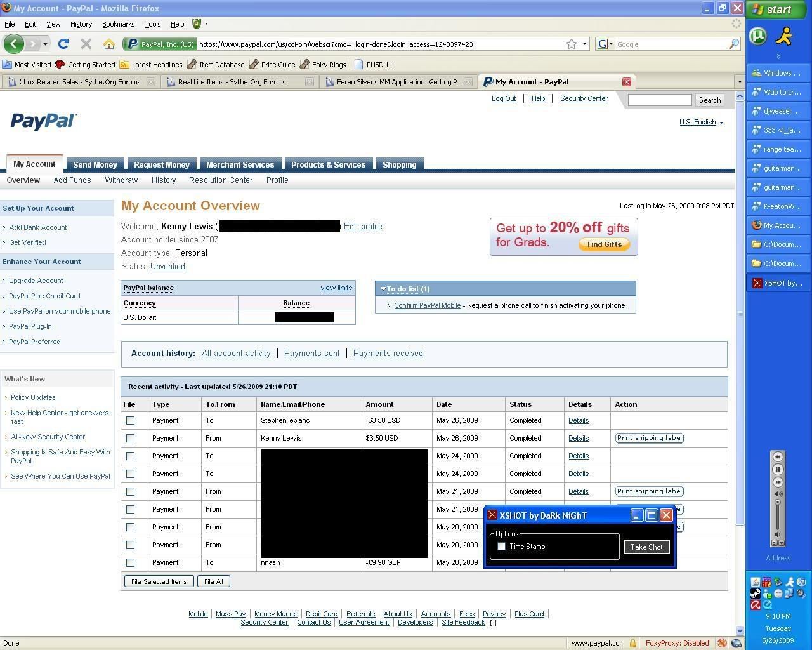The image size is (812, 650).
Task: Click the search magnifier icon in Google box
Action: pos(733,44)
